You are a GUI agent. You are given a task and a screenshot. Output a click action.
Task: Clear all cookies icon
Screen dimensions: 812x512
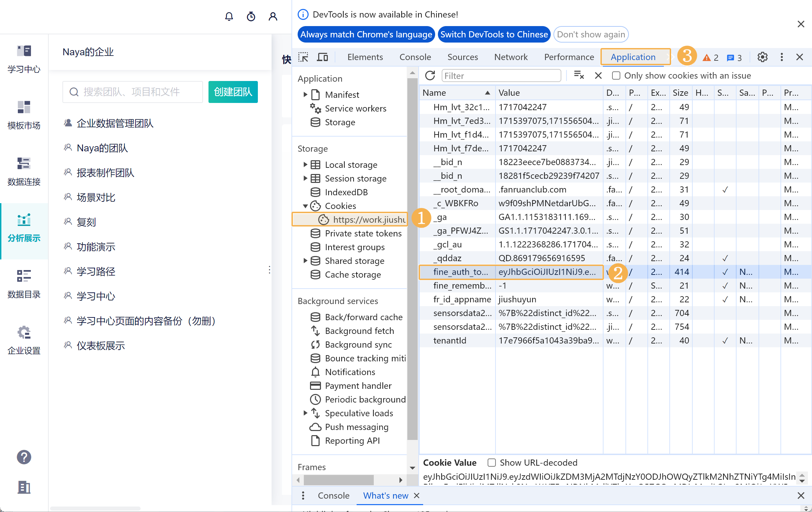(x=579, y=75)
